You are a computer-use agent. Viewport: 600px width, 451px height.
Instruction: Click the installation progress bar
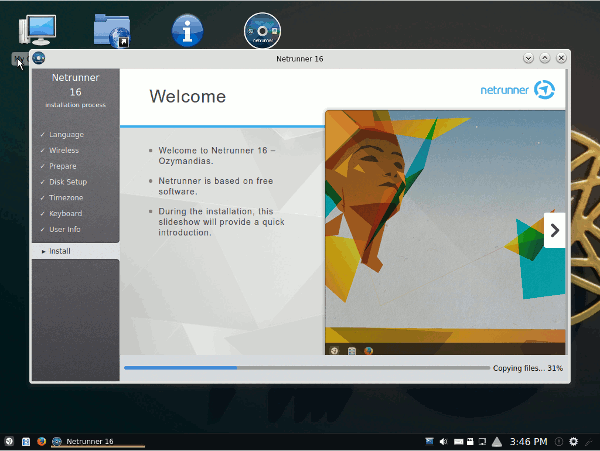point(307,368)
